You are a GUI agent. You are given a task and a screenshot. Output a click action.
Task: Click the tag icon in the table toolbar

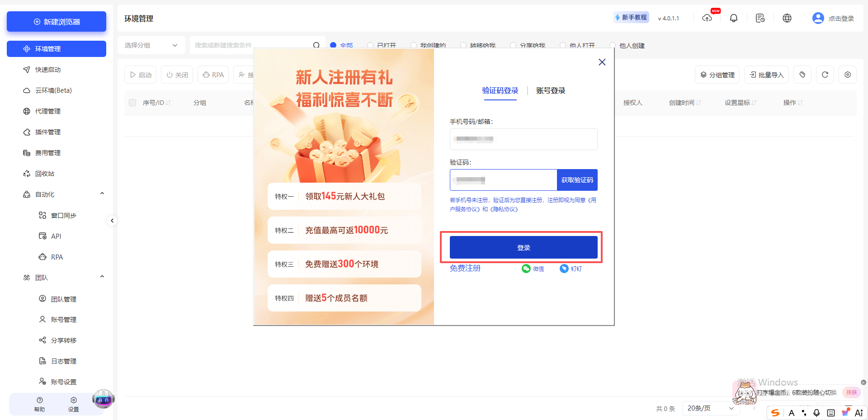[x=802, y=75]
